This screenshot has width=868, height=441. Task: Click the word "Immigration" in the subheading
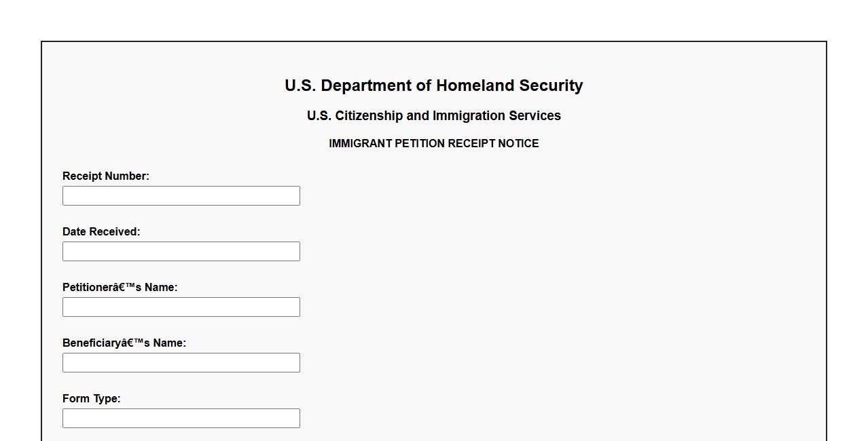(x=467, y=116)
